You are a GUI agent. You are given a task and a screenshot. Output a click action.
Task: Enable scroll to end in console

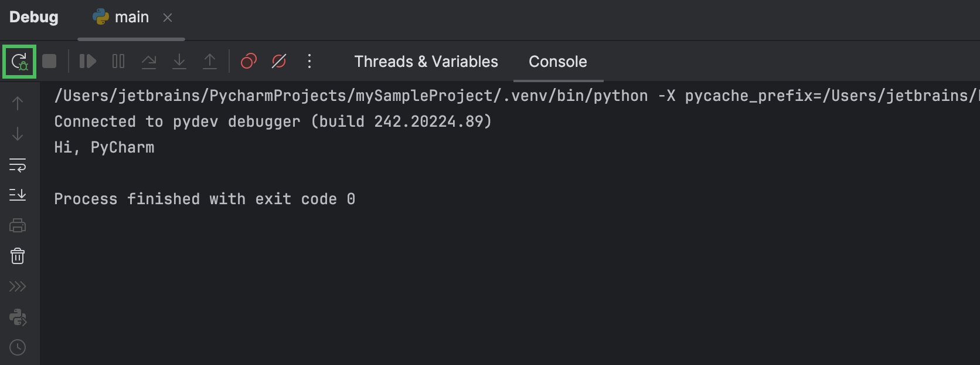18,195
